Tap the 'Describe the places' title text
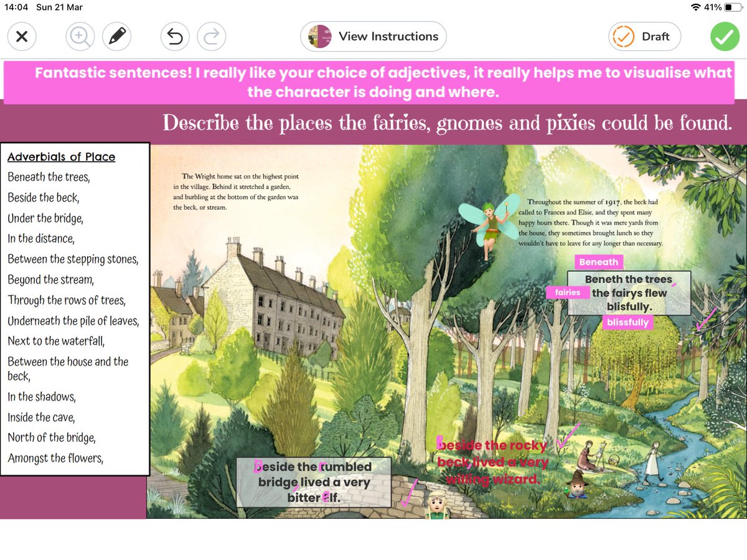The height and width of the screenshot is (560, 747). pos(447,123)
